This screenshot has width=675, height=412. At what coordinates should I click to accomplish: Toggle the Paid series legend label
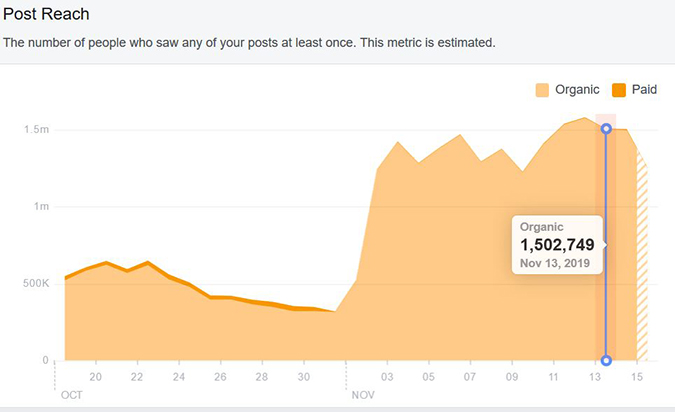click(x=644, y=90)
